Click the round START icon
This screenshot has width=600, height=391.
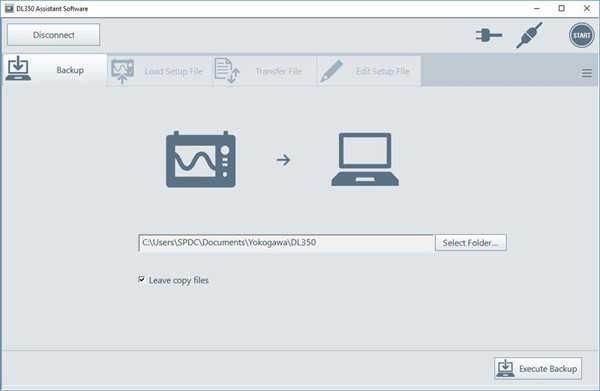581,36
